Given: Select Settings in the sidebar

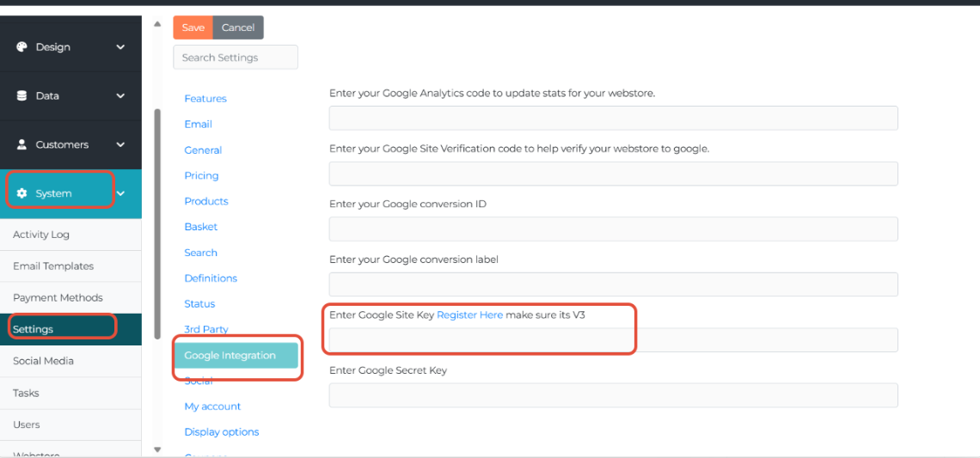Looking at the screenshot, I should pyautogui.click(x=70, y=328).
